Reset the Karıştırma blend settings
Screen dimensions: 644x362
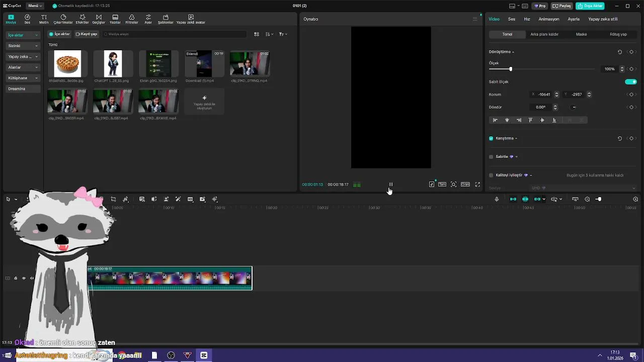[620, 138]
